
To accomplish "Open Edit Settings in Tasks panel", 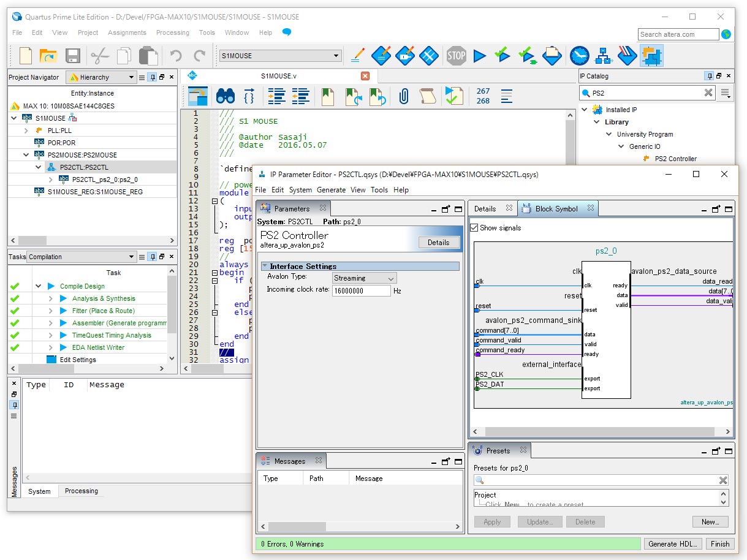I will click(x=78, y=360).
